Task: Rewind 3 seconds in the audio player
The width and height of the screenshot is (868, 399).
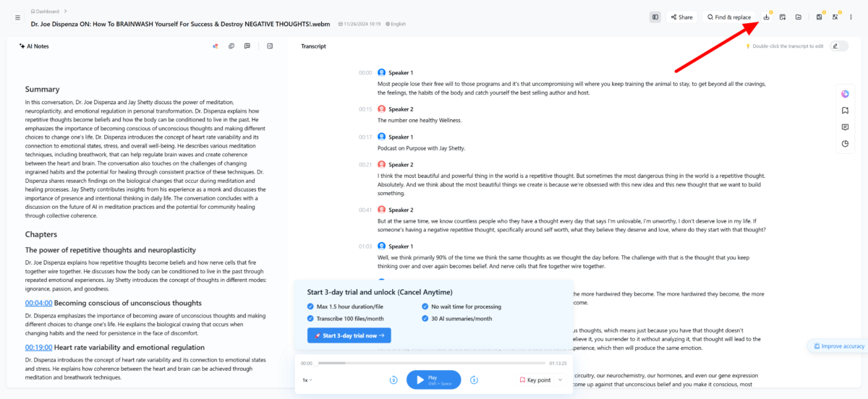Action: point(393,379)
